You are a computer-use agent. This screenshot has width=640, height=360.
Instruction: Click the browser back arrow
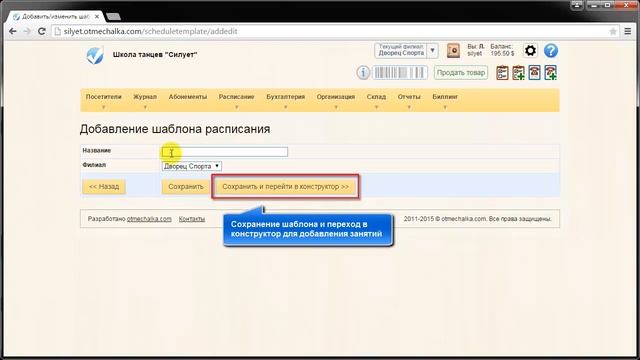click(x=13, y=31)
